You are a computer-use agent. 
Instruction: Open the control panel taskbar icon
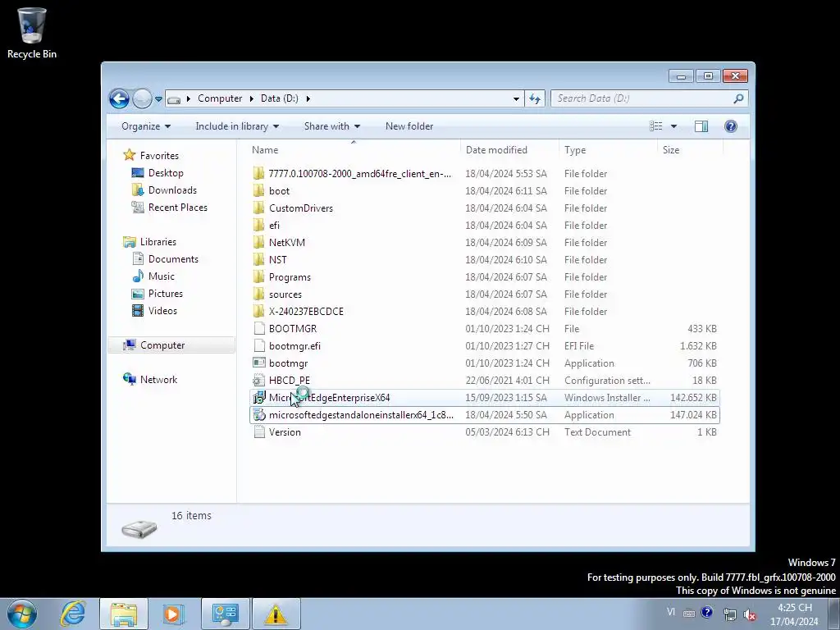click(x=225, y=614)
